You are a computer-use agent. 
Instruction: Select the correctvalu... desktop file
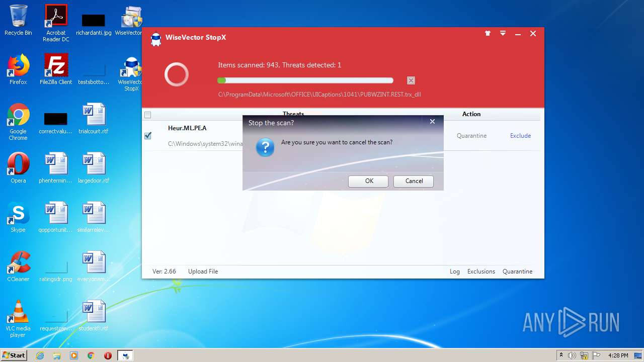coord(56,123)
